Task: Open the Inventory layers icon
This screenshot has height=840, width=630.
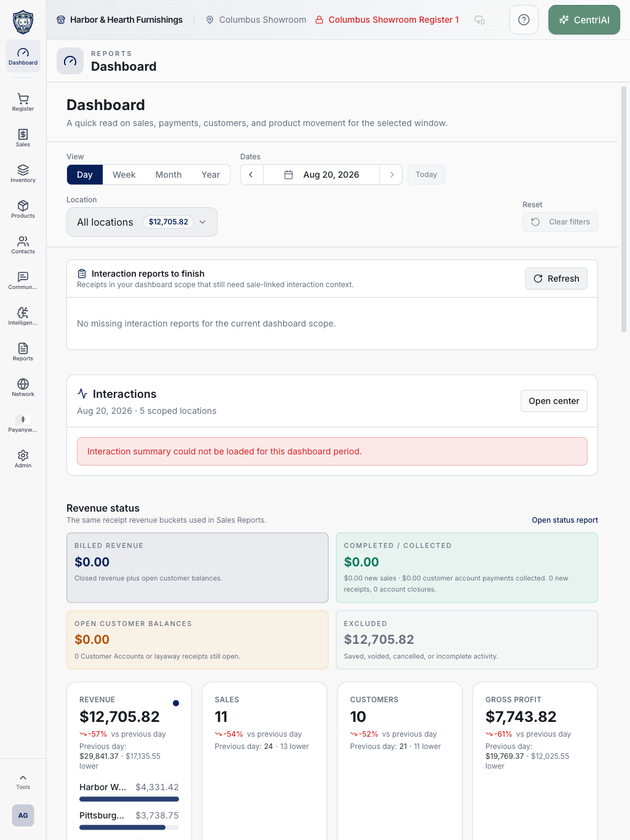Action: [23, 170]
